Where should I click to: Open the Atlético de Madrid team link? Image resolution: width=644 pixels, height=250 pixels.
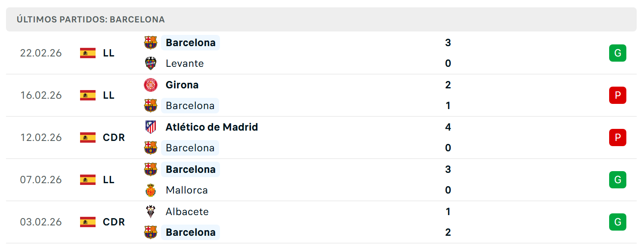click(212, 127)
